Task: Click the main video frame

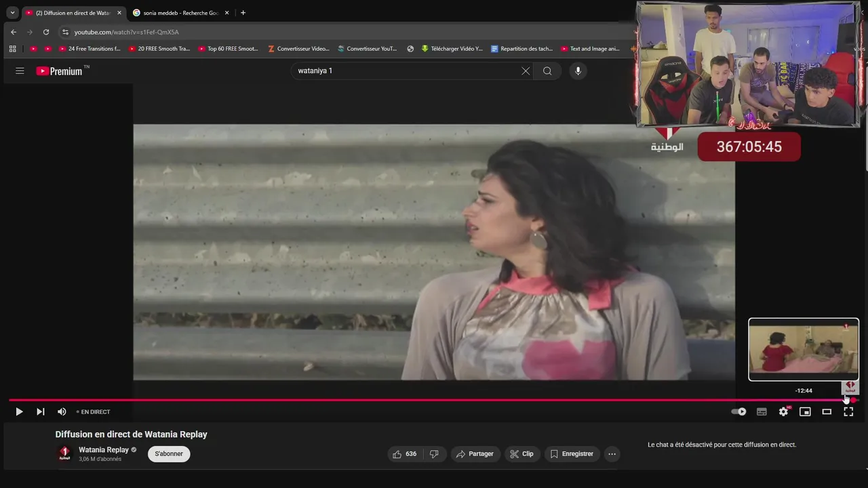Action: (434, 252)
